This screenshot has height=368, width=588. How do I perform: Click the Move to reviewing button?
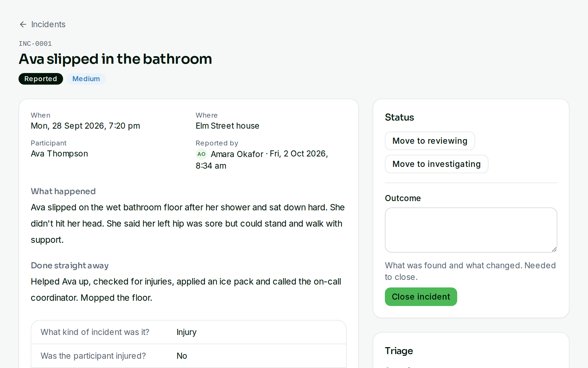click(x=430, y=141)
